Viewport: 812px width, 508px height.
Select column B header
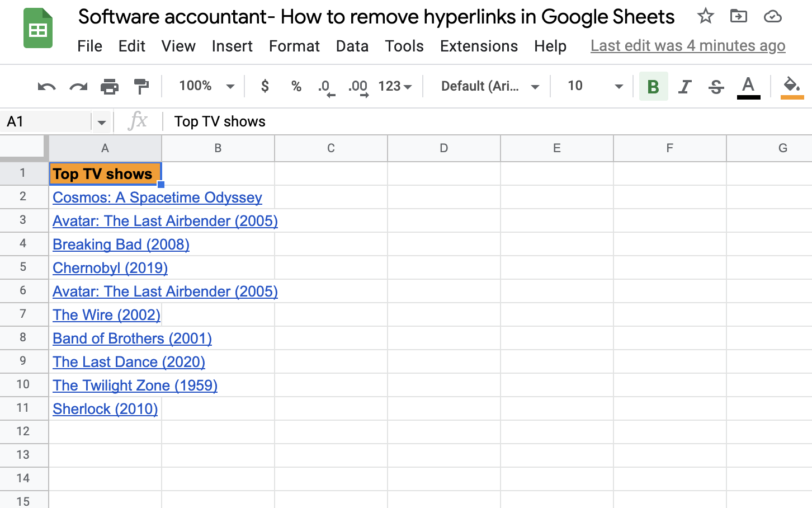coord(218,148)
